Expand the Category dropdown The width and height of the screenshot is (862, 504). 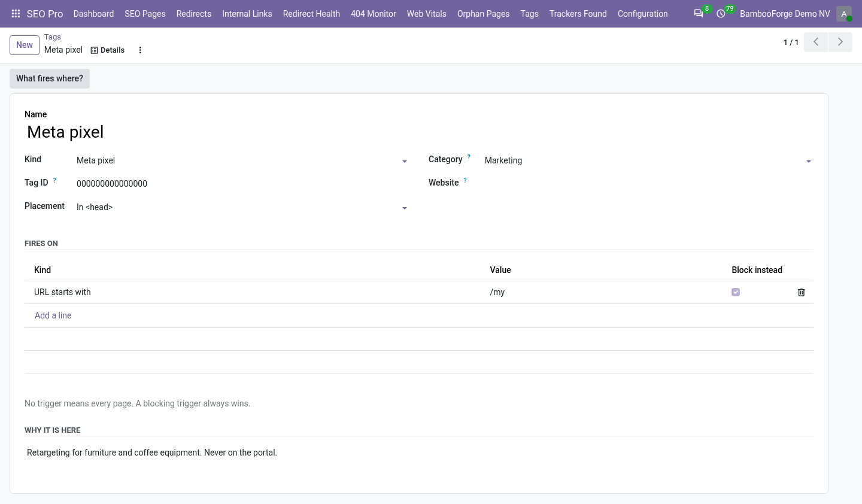(809, 162)
